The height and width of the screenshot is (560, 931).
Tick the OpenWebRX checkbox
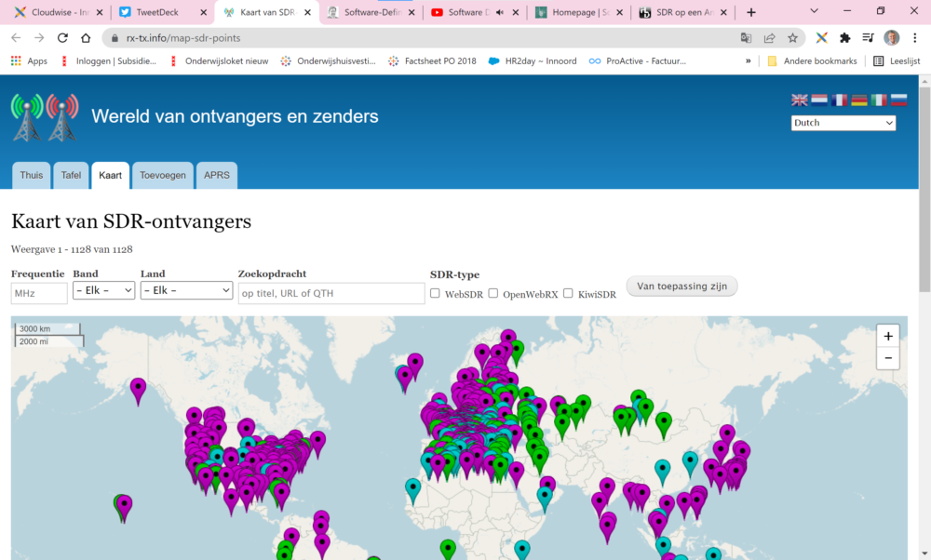pyautogui.click(x=493, y=293)
